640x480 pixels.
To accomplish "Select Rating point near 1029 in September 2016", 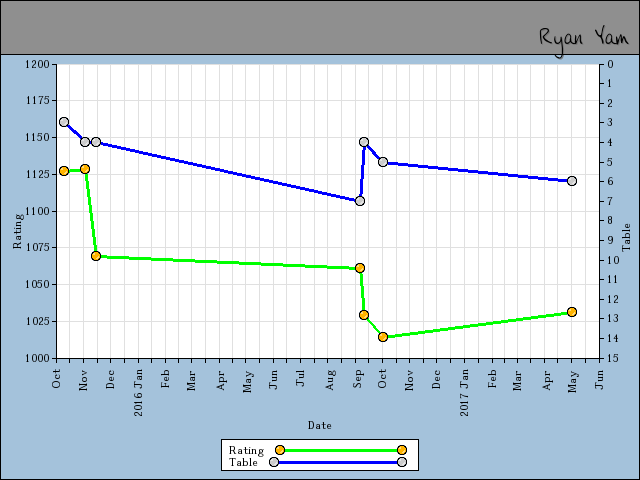I will pos(364,315).
